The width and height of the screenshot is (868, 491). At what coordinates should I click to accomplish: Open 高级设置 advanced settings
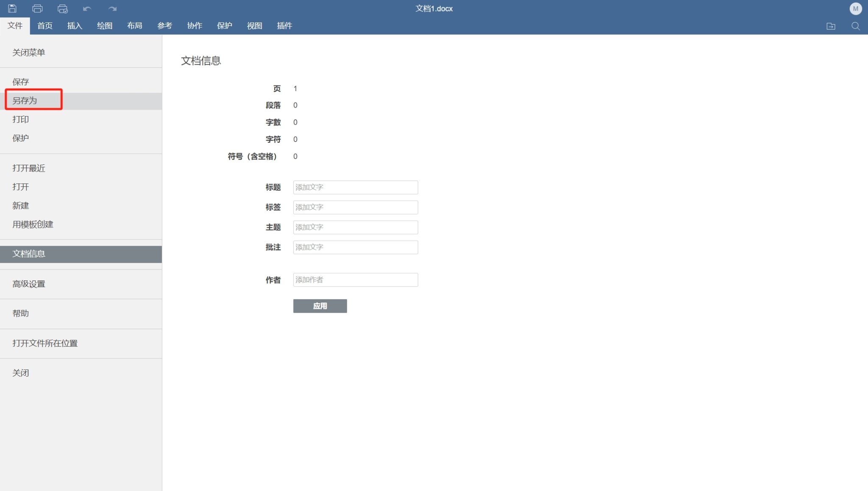(28, 283)
